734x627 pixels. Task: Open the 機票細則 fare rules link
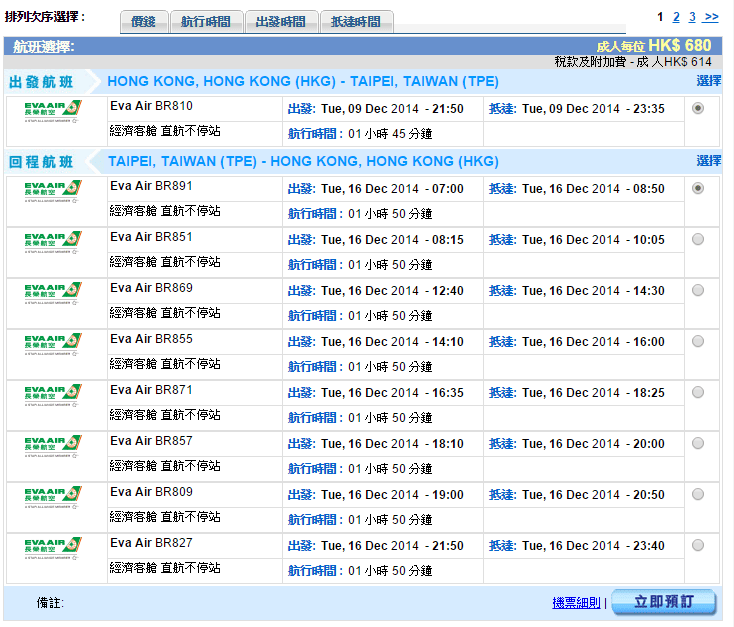[x=576, y=603]
